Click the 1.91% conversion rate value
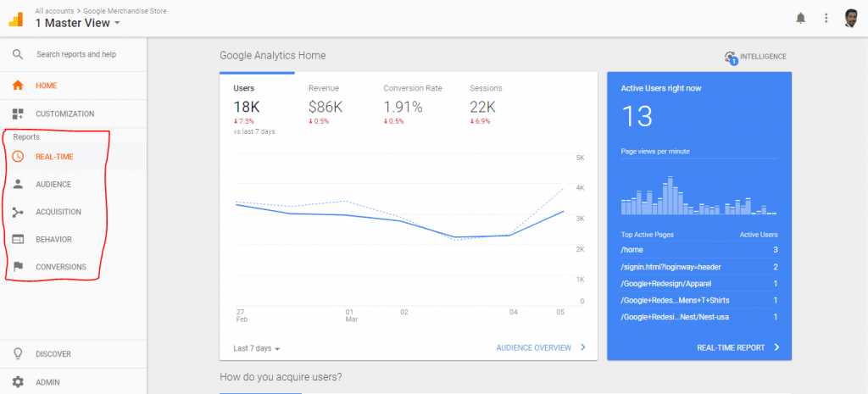 403,107
